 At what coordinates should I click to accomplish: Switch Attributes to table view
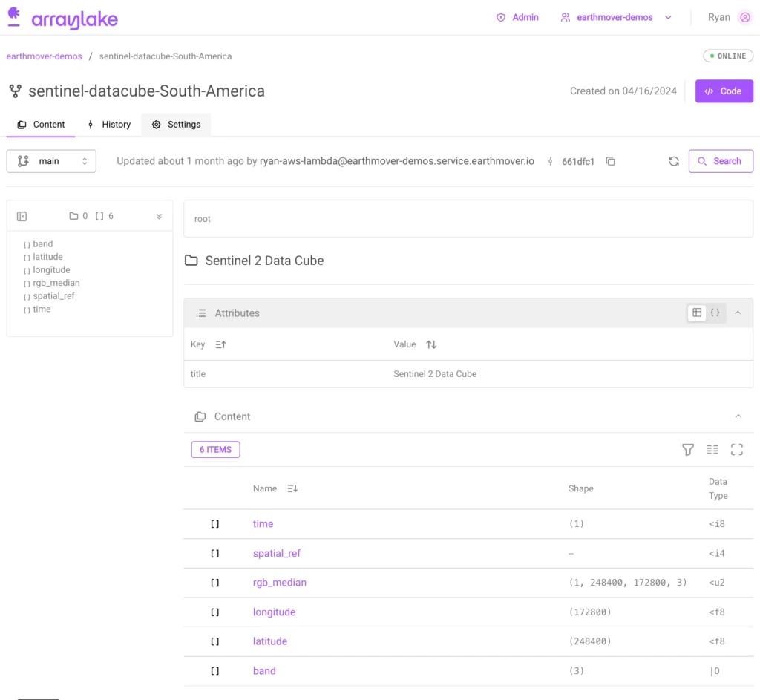click(697, 313)
